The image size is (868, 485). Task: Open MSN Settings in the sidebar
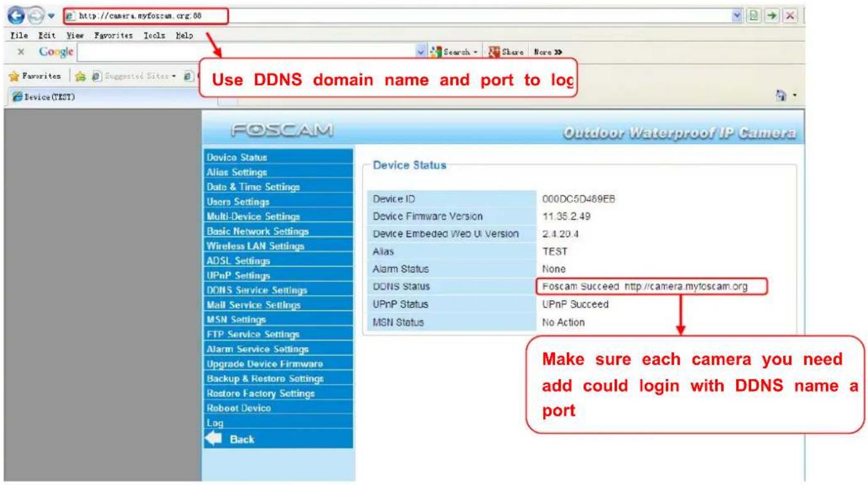pyautogui.click(x=278, y=320)
